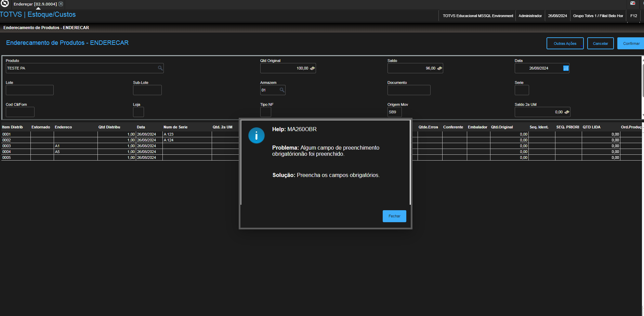
Task: Open the Data calendar picker icon
Action: click(x=566, y=68)
